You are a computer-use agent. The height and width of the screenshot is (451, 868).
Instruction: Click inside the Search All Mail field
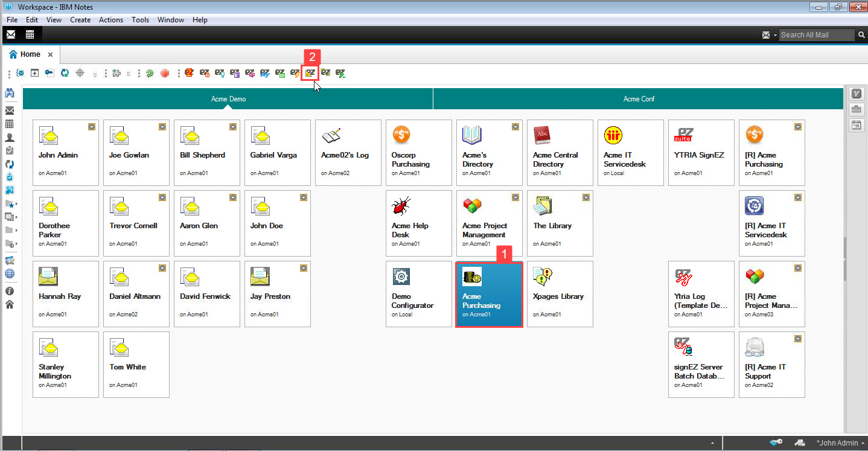click(x=816, y=34)
